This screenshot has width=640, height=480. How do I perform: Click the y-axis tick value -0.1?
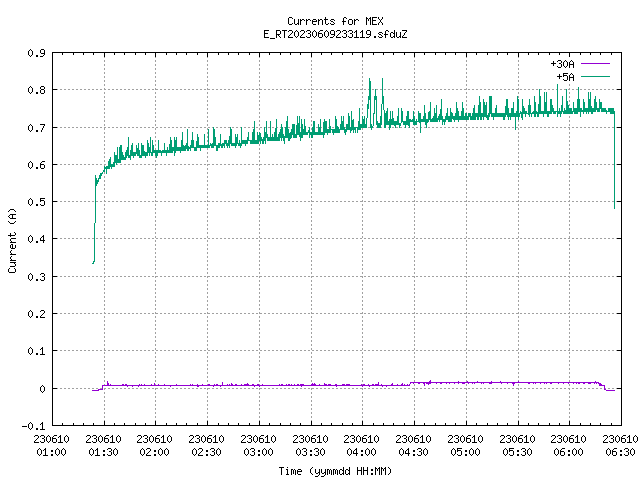[x=33, y=426]
